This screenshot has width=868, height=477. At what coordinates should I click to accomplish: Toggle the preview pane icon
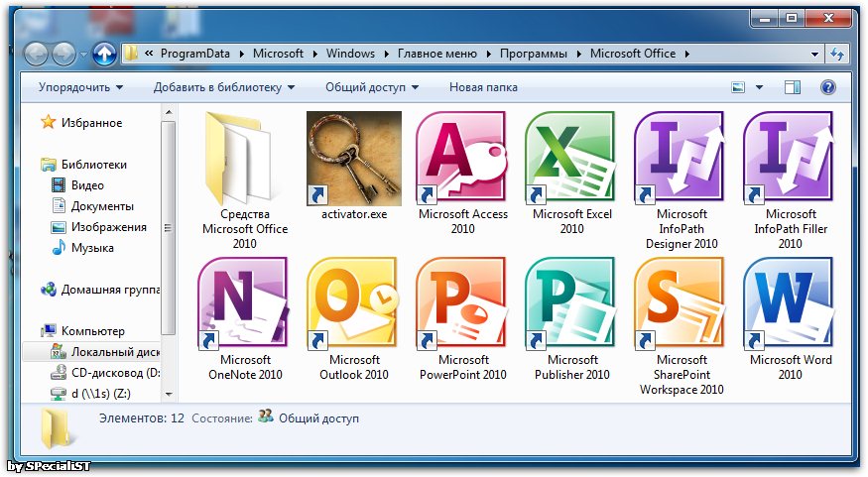(793, 87)
